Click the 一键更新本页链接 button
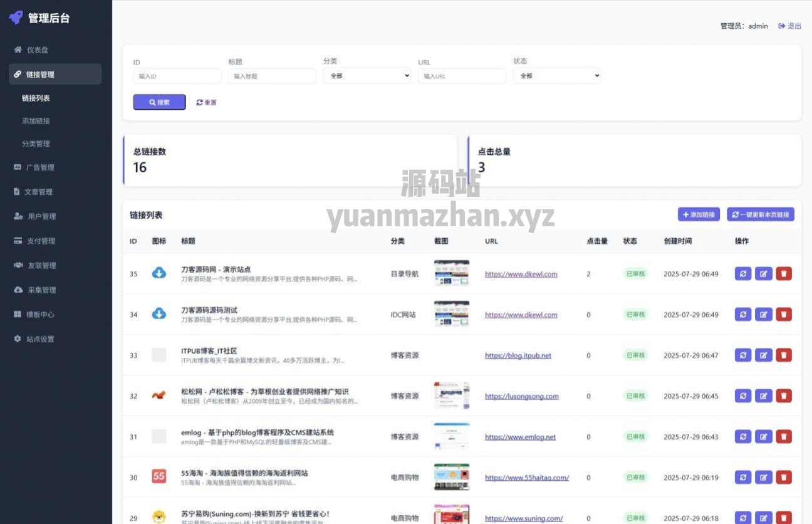 [761, 214]
